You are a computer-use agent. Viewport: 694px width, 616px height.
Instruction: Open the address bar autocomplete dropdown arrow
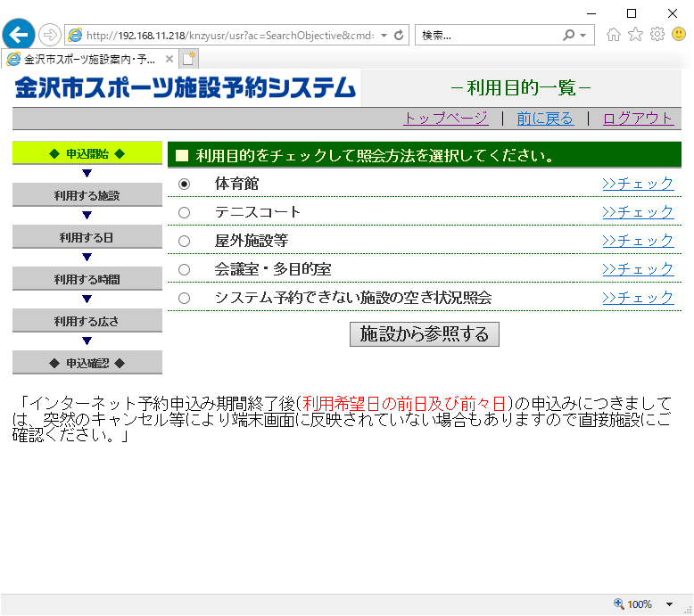pyautogui.click(x=384, y=36)
